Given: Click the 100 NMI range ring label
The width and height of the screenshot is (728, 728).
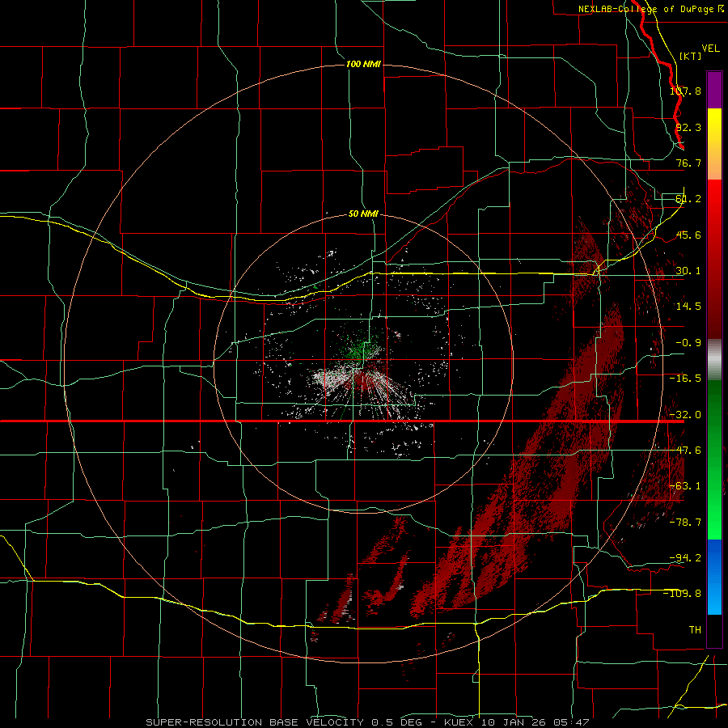Looking at the screenshot, I should click(363, 64).
